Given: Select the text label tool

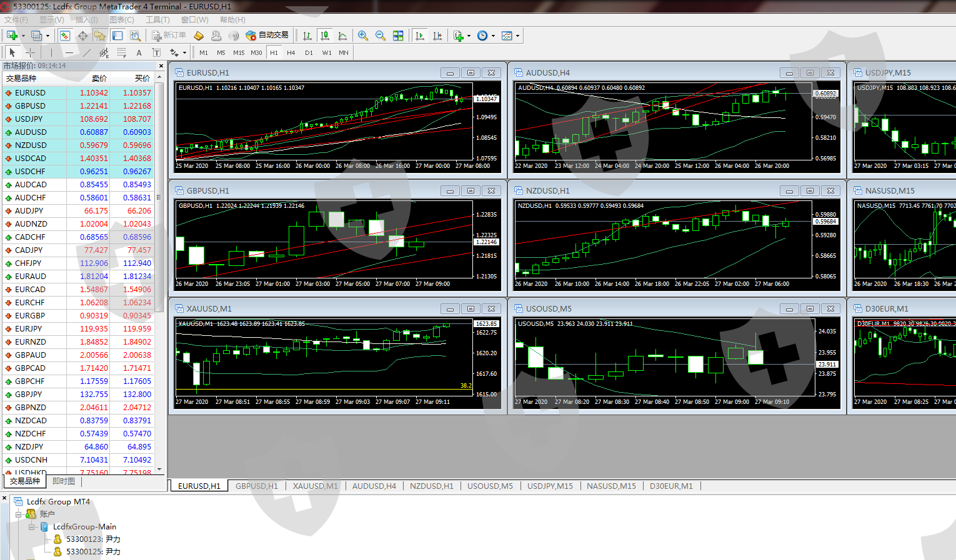Looking at the screenshot, I should (x=157, y=52).
